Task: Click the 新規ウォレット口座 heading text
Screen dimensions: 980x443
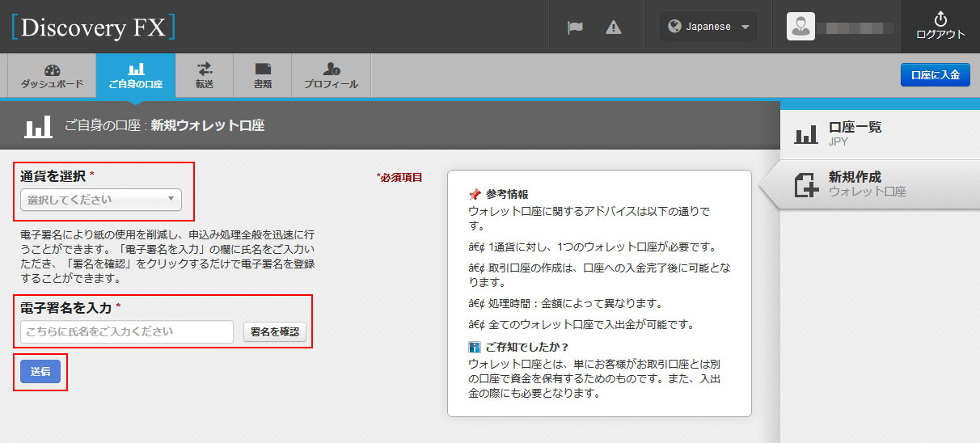Action: 208,126
